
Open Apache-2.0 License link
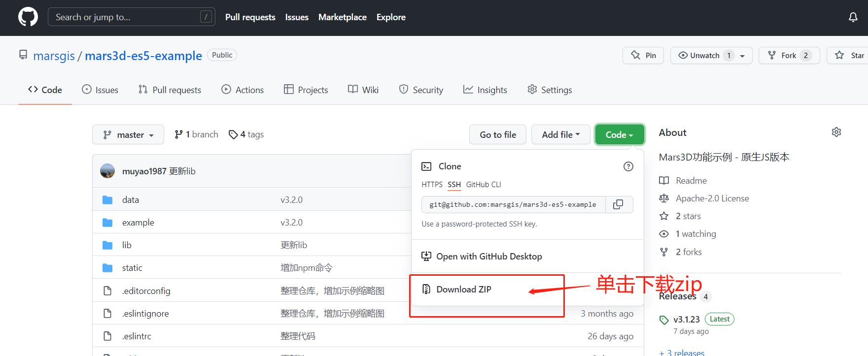[712, 198]
